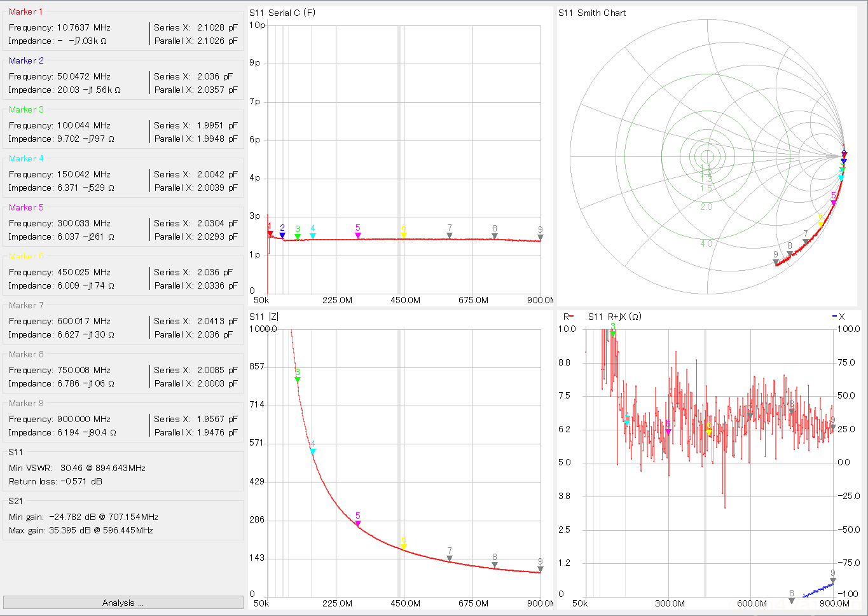Click yellow marker 6 in |Z| chart
The image size is (868, 616).
click(404, 547)
